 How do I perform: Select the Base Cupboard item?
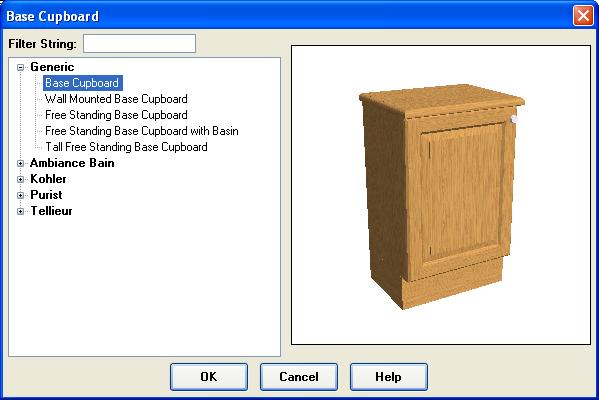(x=83, y=83)
